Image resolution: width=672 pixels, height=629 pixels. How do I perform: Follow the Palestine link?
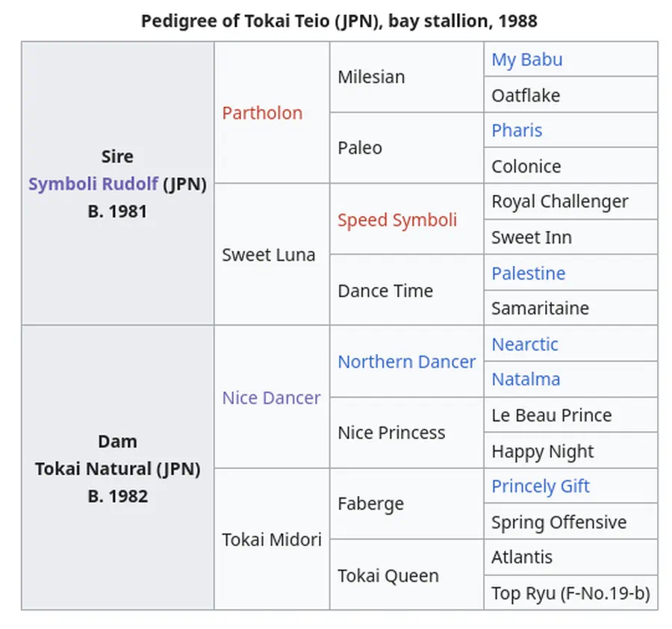[x=528, y=273]
